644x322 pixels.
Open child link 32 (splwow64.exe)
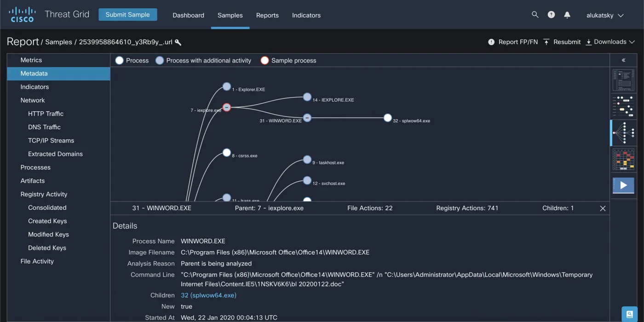208,295
